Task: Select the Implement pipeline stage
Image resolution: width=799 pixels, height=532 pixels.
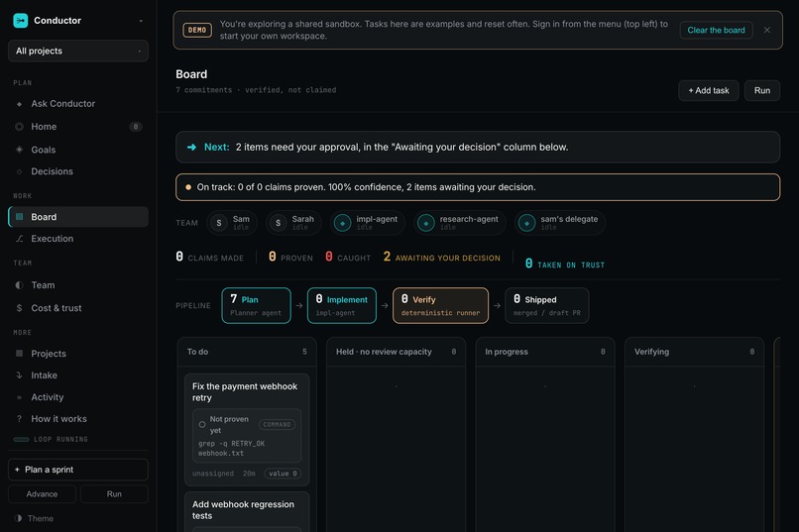Action: click(x=342, y=305)
